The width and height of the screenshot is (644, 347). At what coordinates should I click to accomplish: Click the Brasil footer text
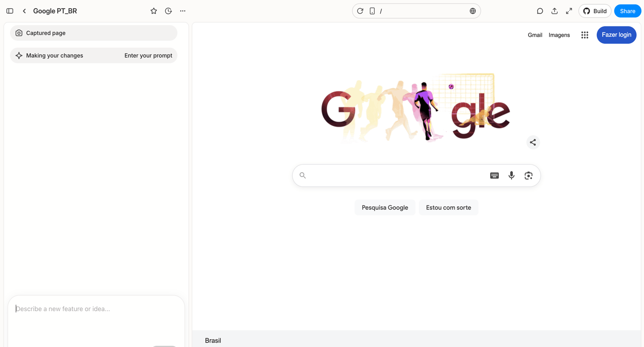coord(213,341)
